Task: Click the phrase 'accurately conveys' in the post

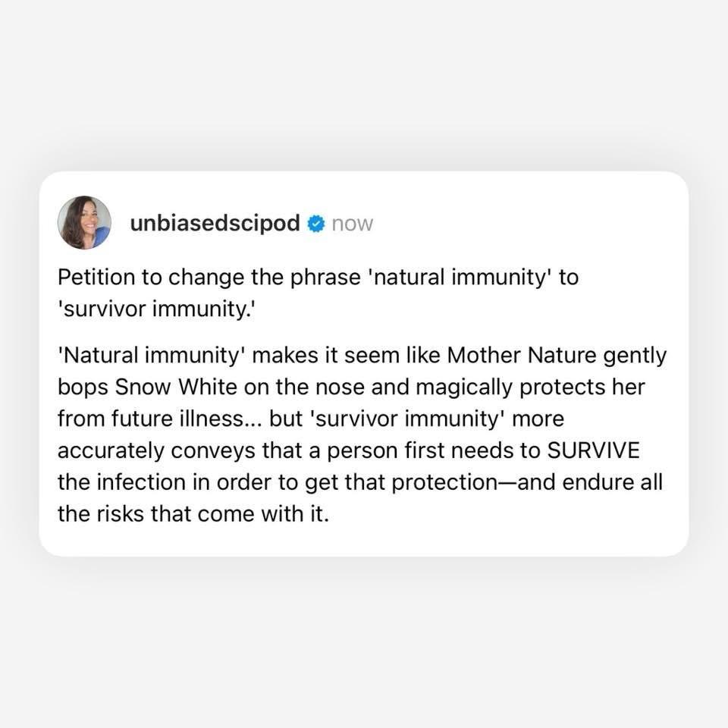Action: tap(157, 451)
